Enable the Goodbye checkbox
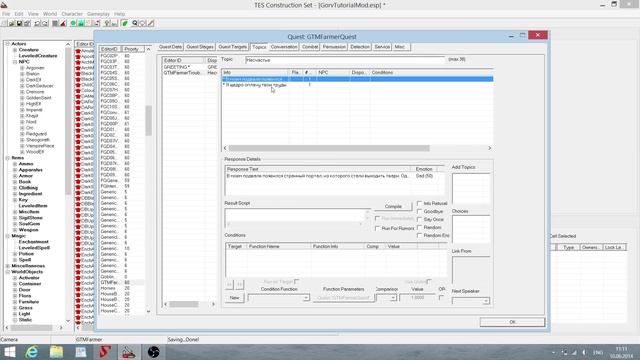 click(x=419, y=211)
